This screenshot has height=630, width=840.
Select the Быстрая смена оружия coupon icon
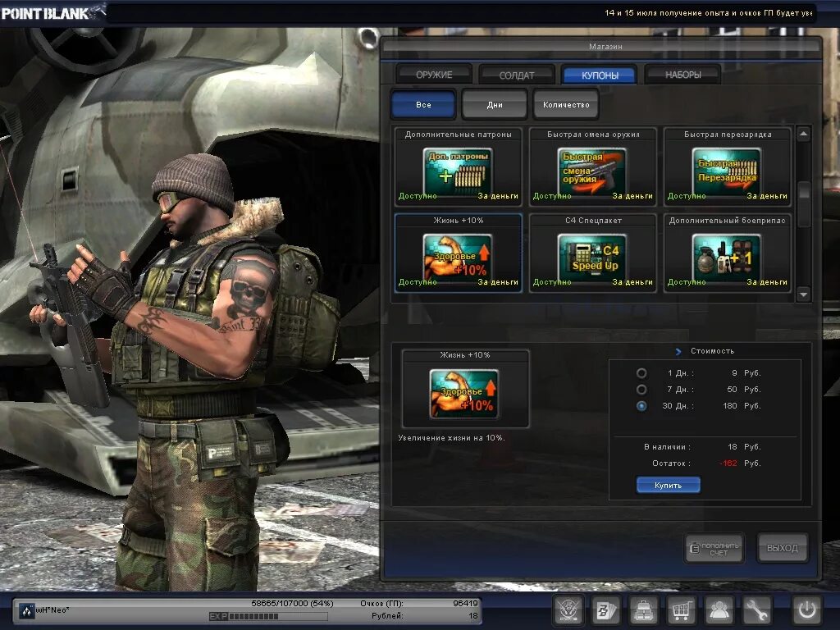(592, 172)
